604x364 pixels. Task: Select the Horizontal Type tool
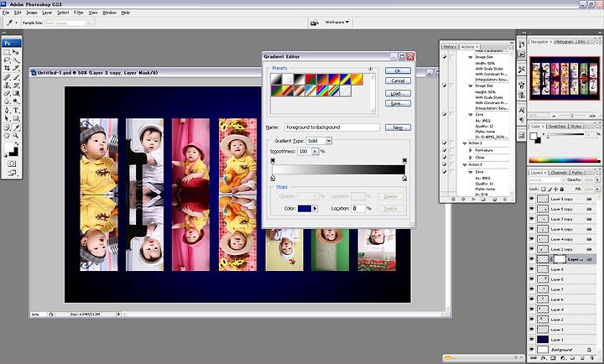click(x=16, y=111)
